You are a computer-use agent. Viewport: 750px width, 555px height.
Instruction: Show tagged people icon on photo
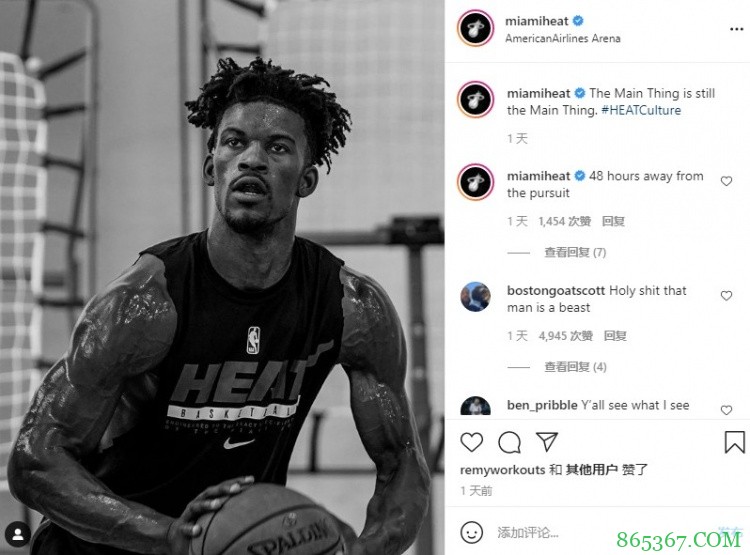(18, 534)
